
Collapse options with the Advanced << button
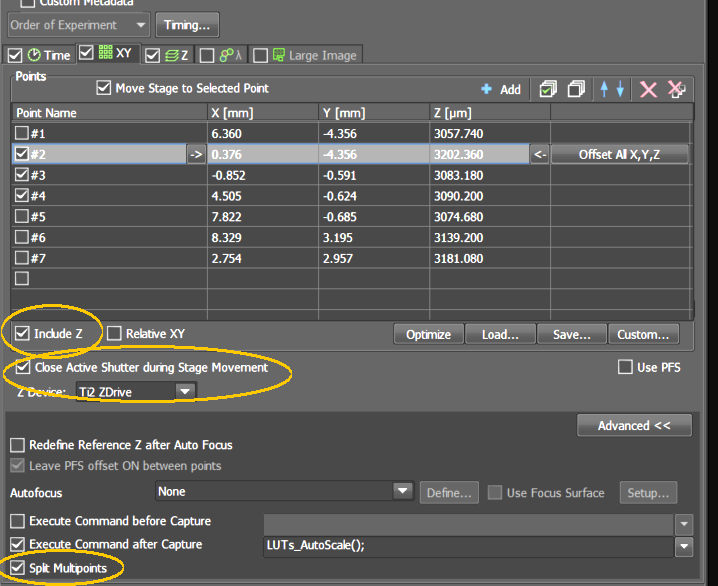coord(634,425)
